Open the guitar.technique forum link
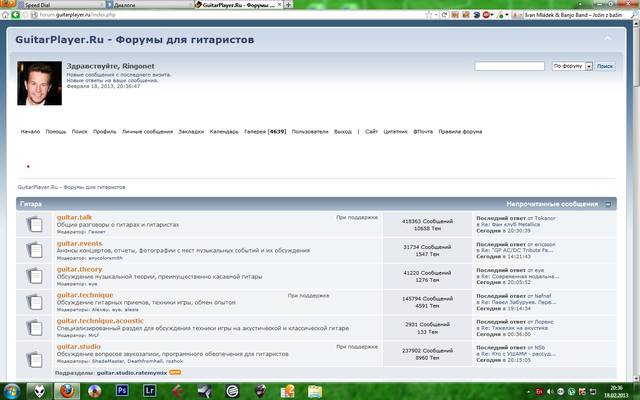Image resolution: width=640 pixels, height=400 pixels. [x=85, y=295]
